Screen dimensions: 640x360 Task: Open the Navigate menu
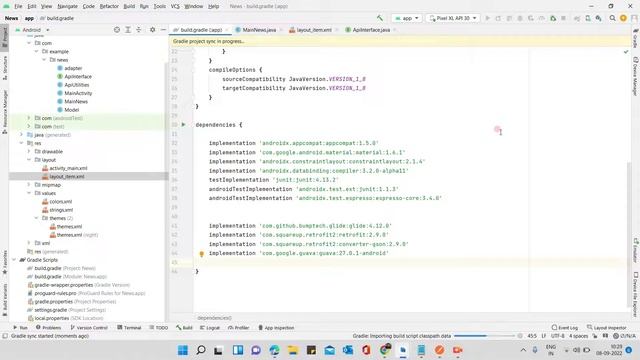coord(67,6)
